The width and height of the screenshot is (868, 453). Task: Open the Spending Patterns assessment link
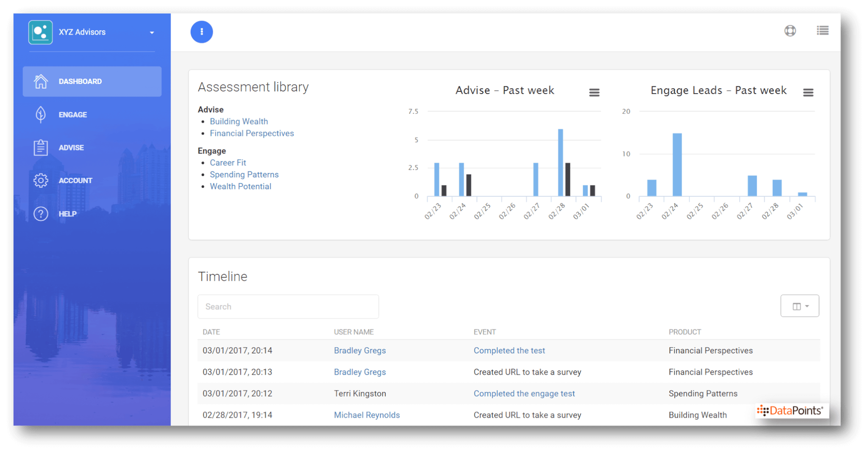pyautogui.click(x=244, y=174)
